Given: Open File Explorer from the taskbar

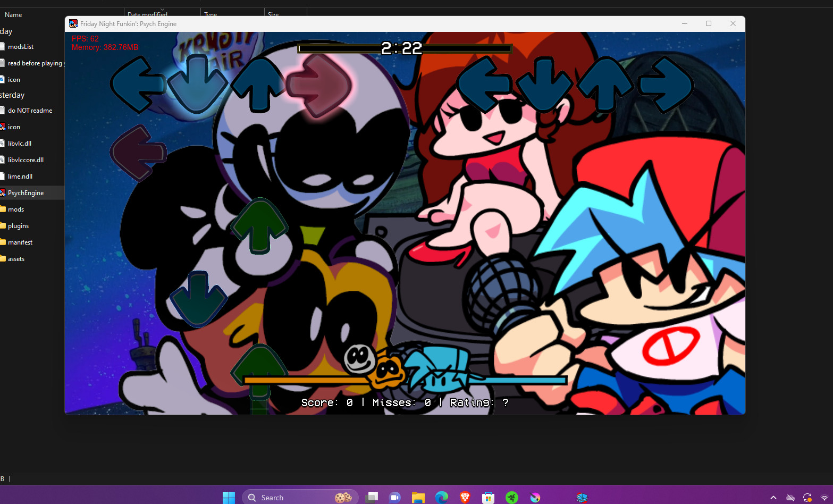Looking at the screenshot, I should (x=418, y=498).
